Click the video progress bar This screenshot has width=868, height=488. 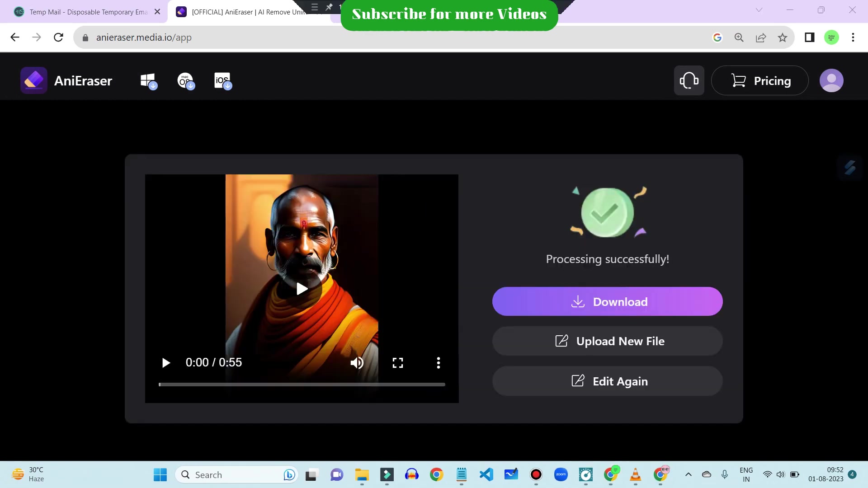[x=302, y=385]
